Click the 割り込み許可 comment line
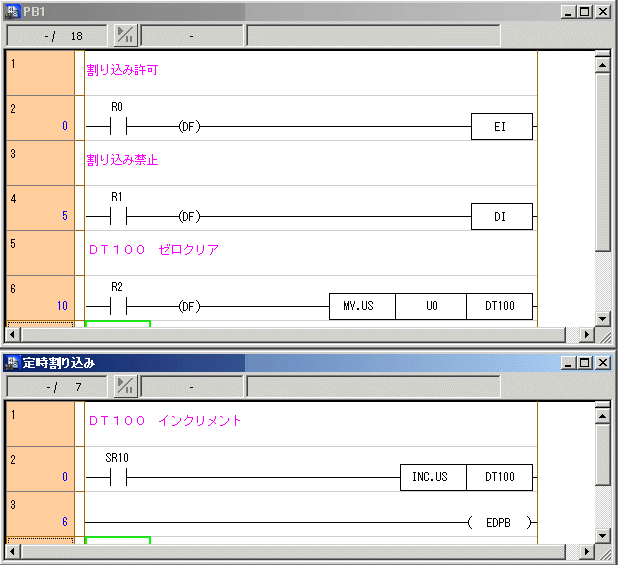The width and height of the screenshot is (618, 565). (122, 71)
